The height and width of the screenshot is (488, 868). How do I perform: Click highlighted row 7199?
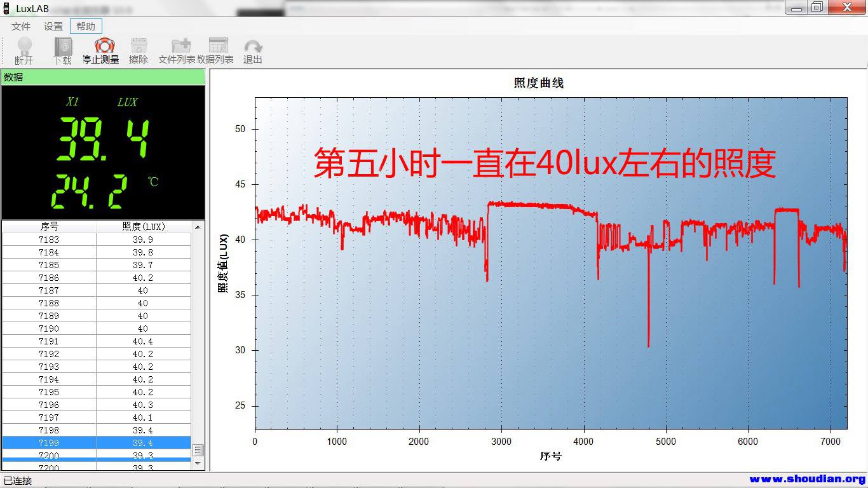coord(97,443)
